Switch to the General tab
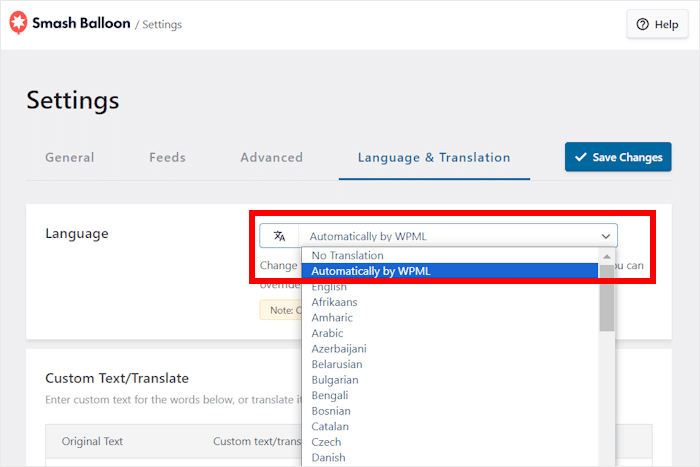This screenshot has height=467, width=700. (70, 157)
